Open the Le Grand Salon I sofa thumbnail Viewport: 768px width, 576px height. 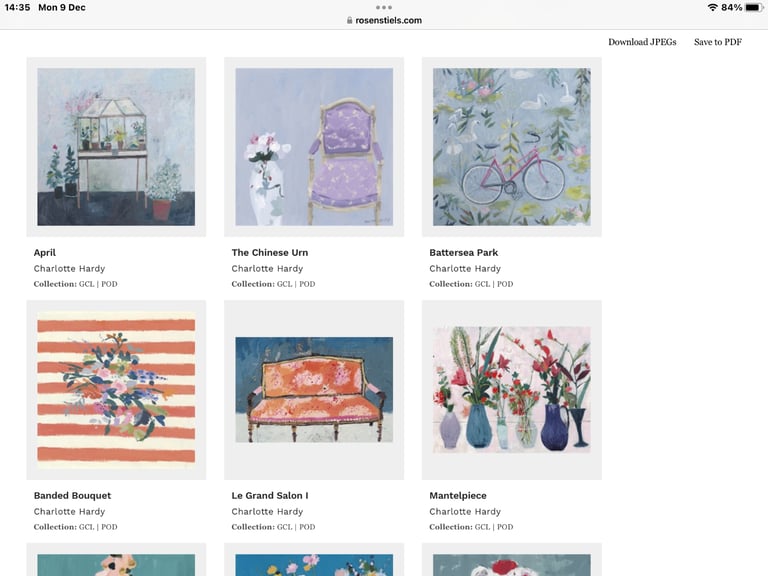(314, 390)
